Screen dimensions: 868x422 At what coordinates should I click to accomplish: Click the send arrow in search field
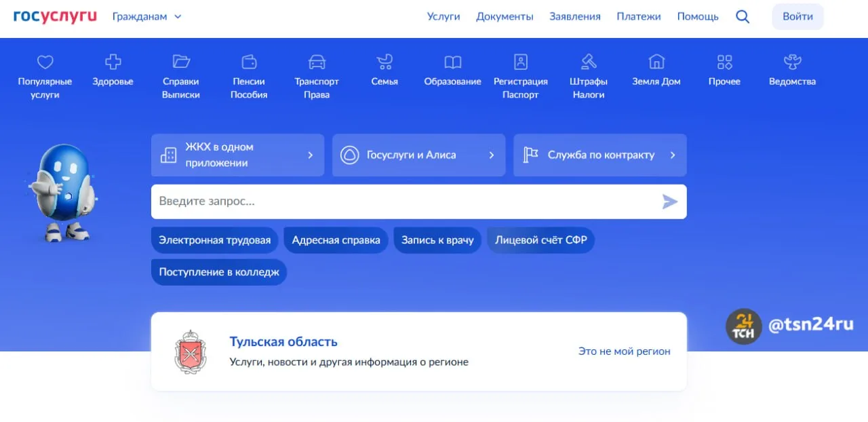(670, 202)
